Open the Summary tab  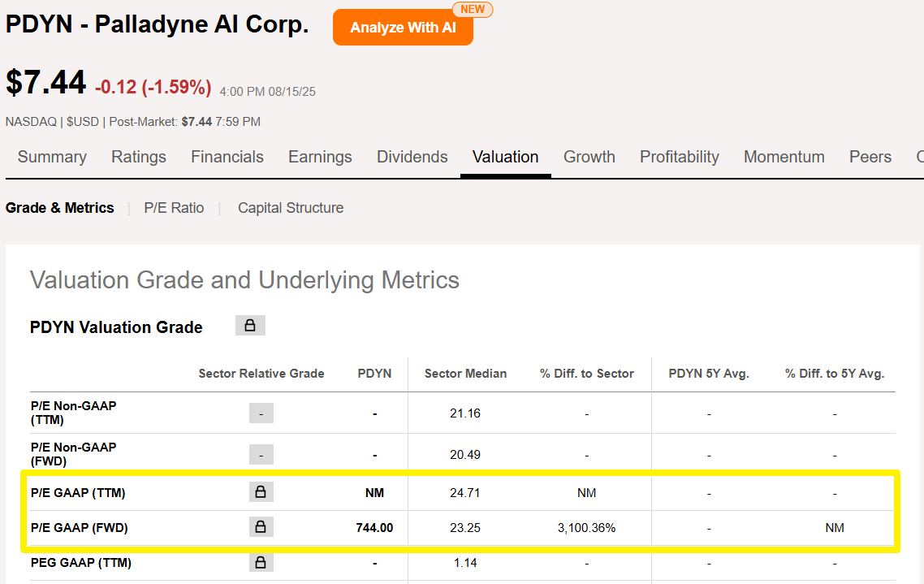click(52, 157)
